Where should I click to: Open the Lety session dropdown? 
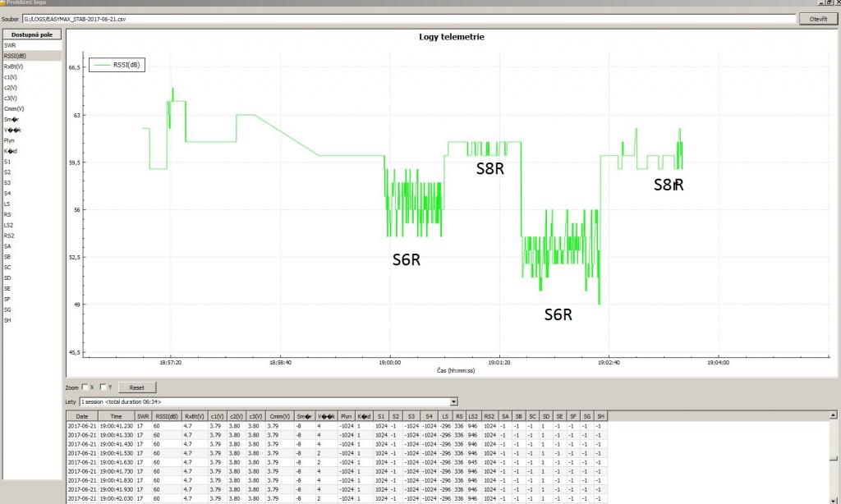(x=453, y=401)
